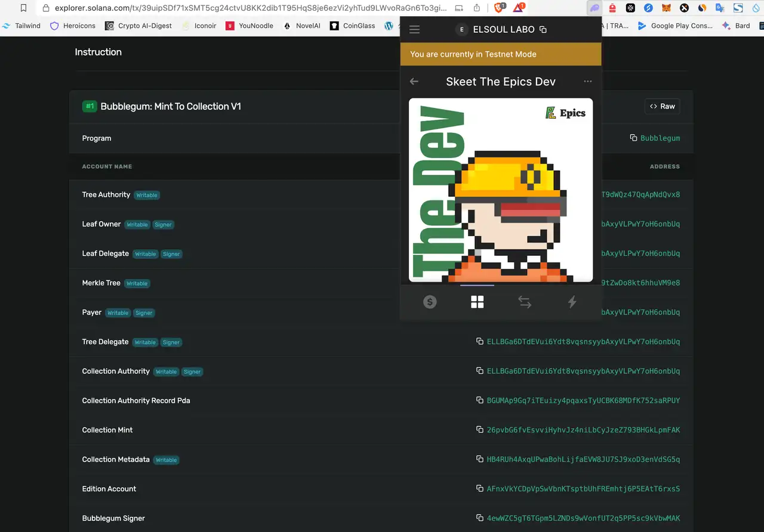The width and height of the screenshot is (764, 532).
Task: Open the MetaMask fox extension
Action: coord(667,8)
